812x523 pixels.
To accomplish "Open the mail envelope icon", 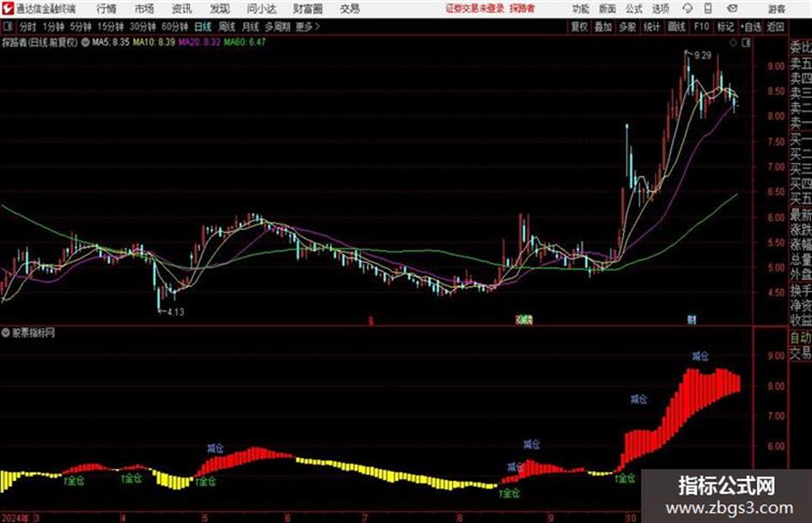I will 732,9.
